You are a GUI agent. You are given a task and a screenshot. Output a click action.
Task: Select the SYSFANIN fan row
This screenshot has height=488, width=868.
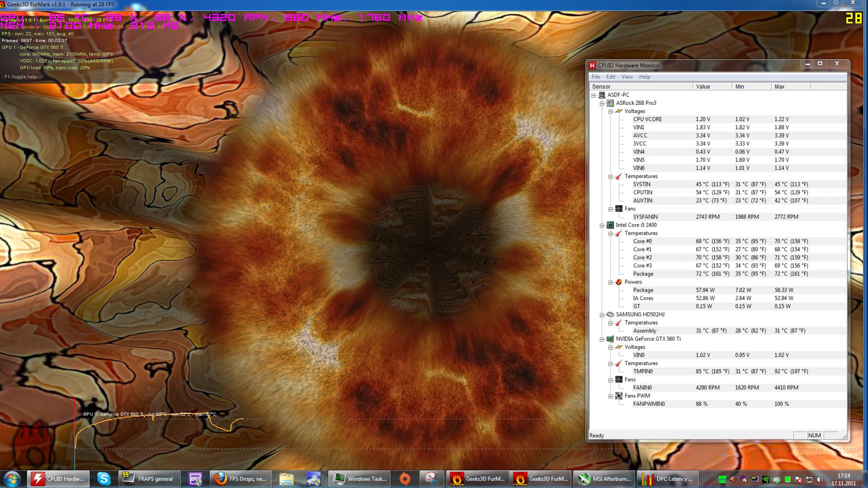click(x=739, y=217)
